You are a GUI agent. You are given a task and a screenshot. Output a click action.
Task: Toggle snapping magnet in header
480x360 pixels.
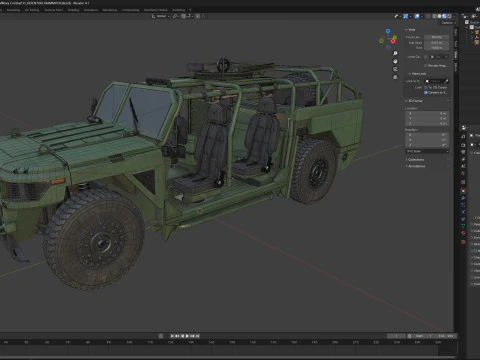(183, 16)
